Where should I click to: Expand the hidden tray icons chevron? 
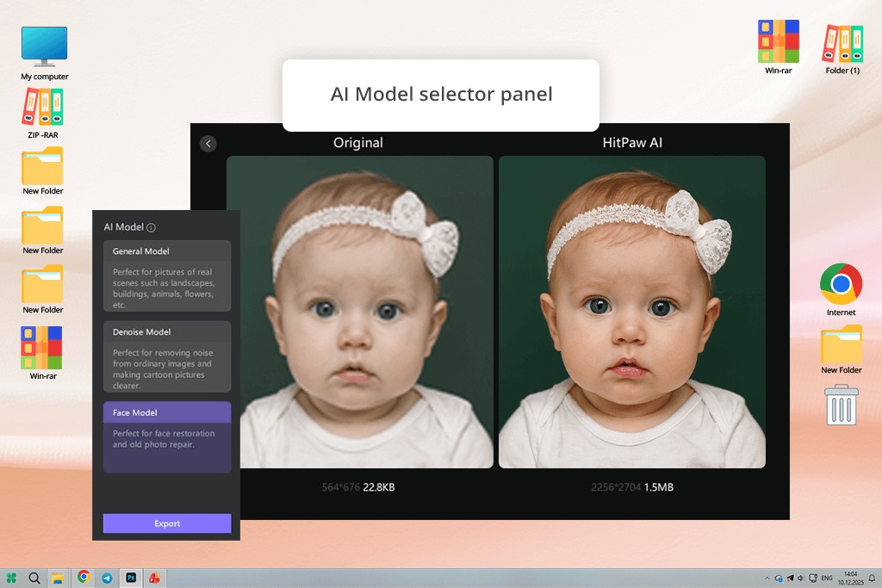767,578
